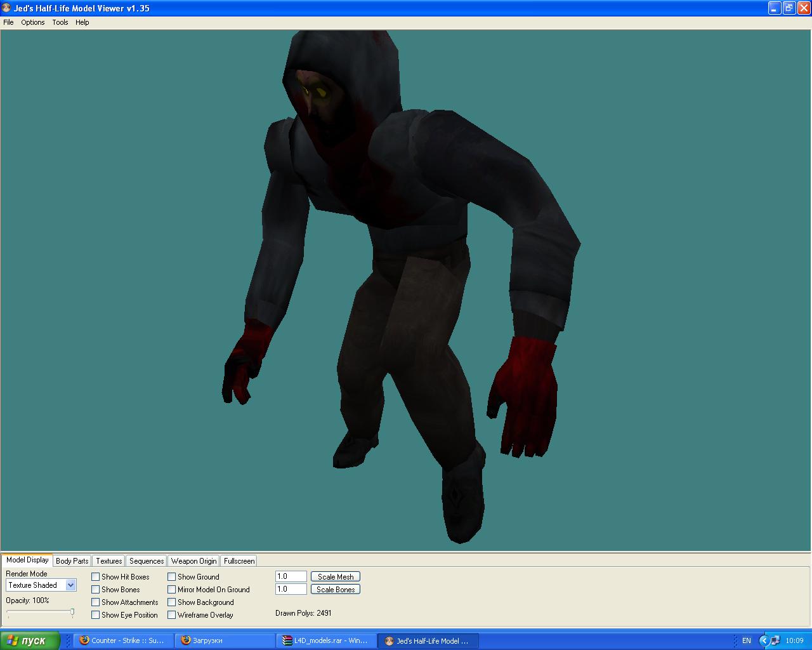Screen dimensions: 812x650
Task: Switch to the Model Display tab
Action: coord(27,560)
